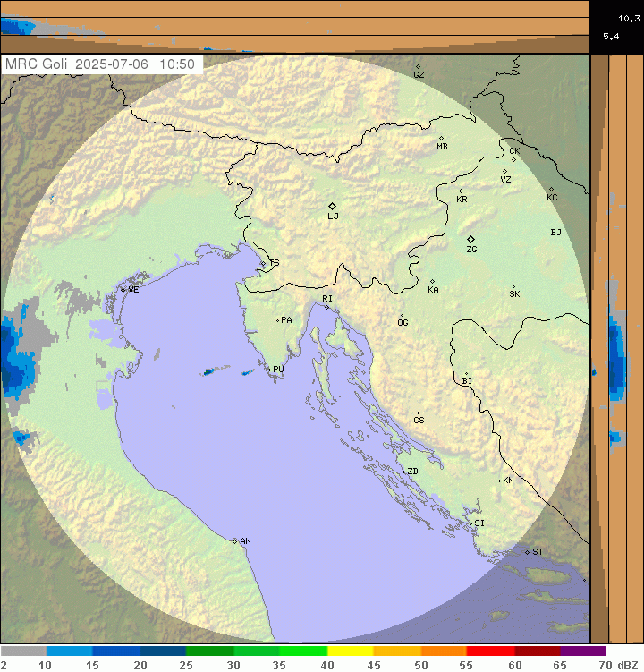Pick the dark green 25–30 dBZ swatch
This screenshot has width=644, height=672.
[209, 651]
